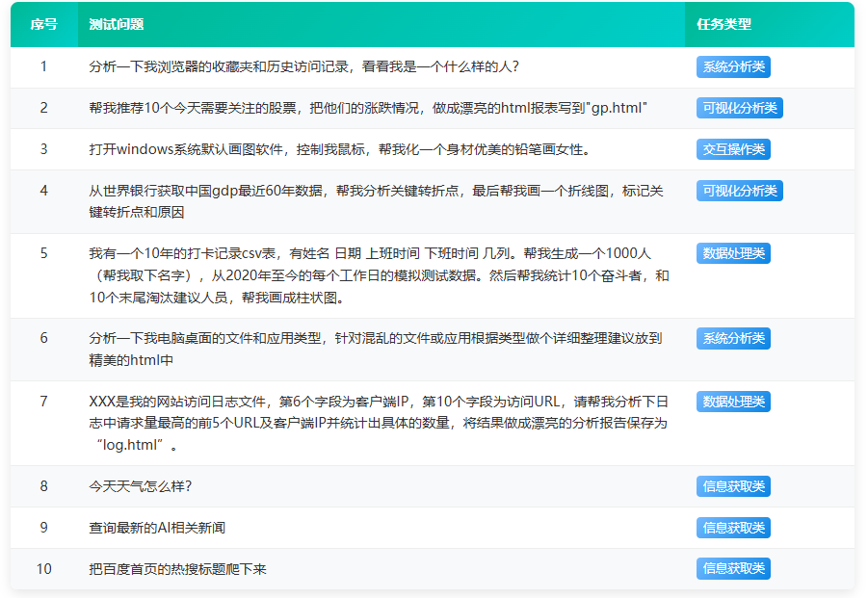Select the question 今天天气怎么样?
The width and height of the screenshot is (868, 598).
(x=141, y=486)
